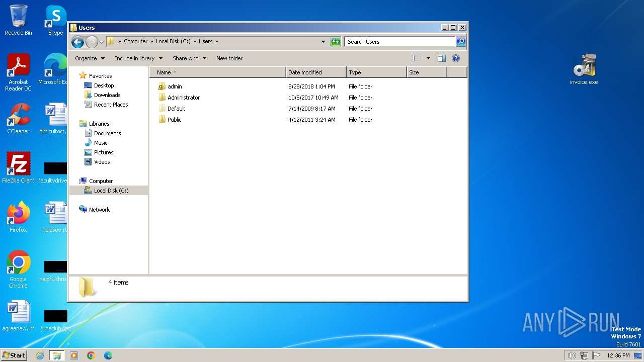This screenshot has width=644, height=362.
Task: Click Internet Explorer taskbar icon
Action: tap(40, 355)
